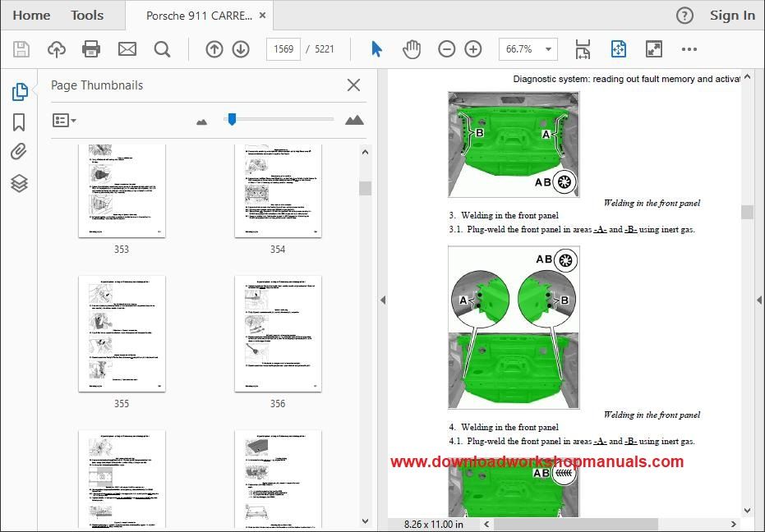Select page thumbnail 353
The width and height of the screenshot is (765, 532).
(x=122, y=190)
